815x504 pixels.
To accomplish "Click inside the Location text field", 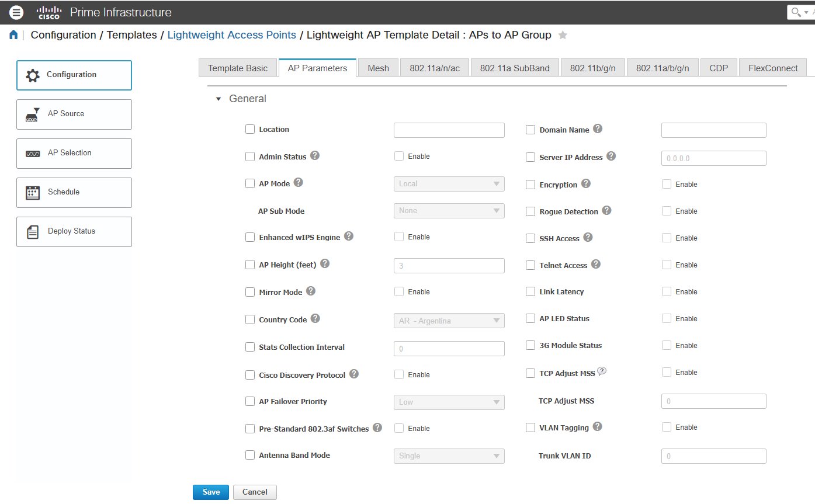I will 449,130.
